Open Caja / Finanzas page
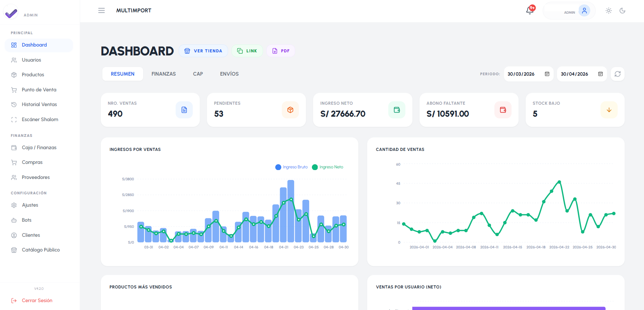 coord(39,147)
